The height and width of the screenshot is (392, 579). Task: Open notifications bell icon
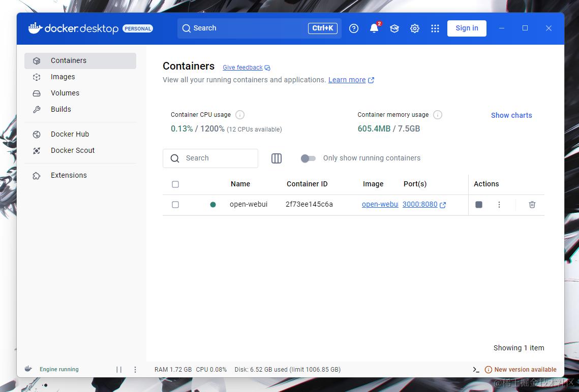click(x=374, y=28)
